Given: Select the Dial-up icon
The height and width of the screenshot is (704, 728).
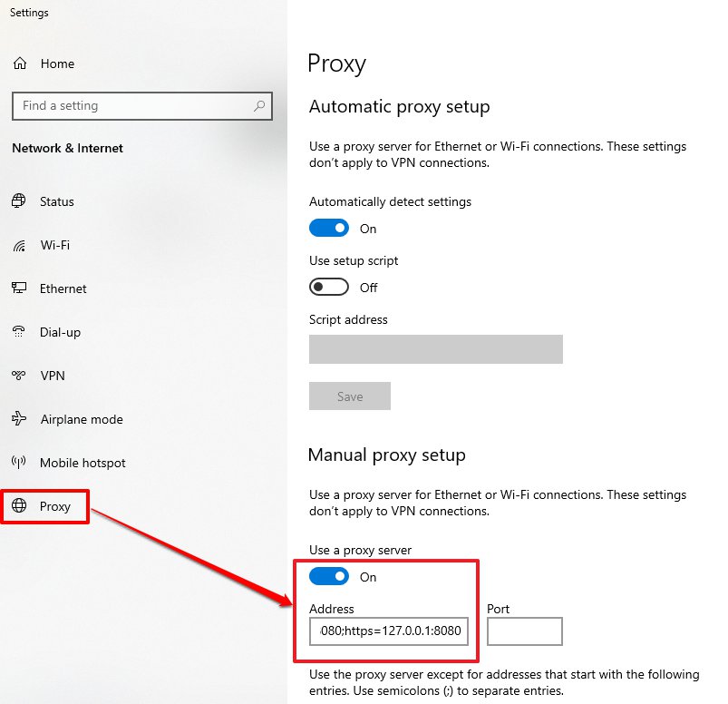Looking at the screenshot, I should (x=19, y=332).
